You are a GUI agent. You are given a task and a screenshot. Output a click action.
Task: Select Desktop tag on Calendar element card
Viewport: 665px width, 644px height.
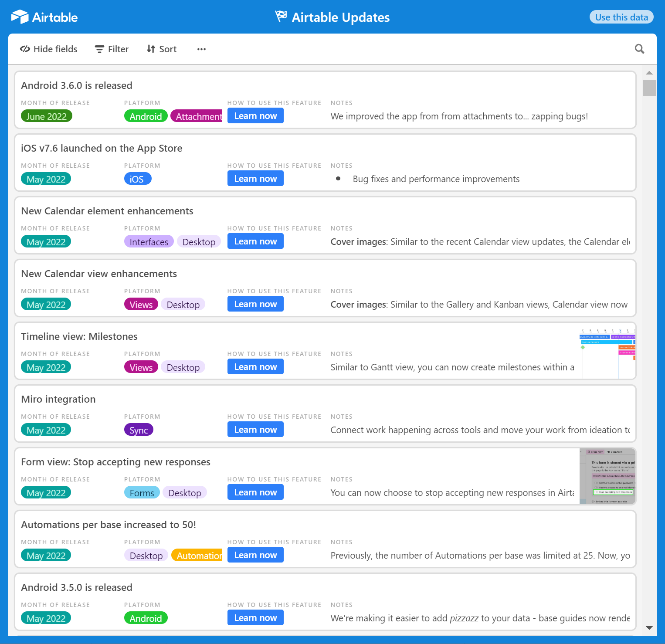pos(199,242)
